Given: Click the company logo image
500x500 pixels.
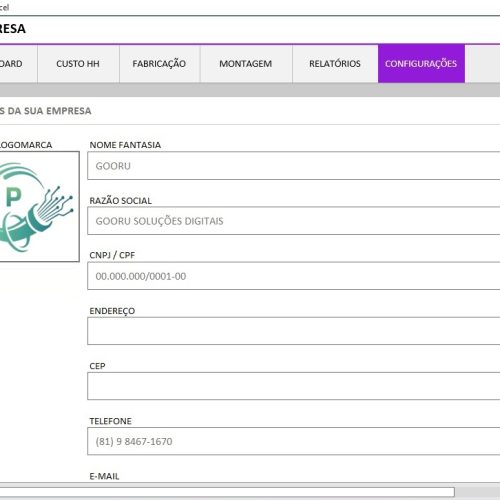Looking at the screenshot, I should 39,206.
